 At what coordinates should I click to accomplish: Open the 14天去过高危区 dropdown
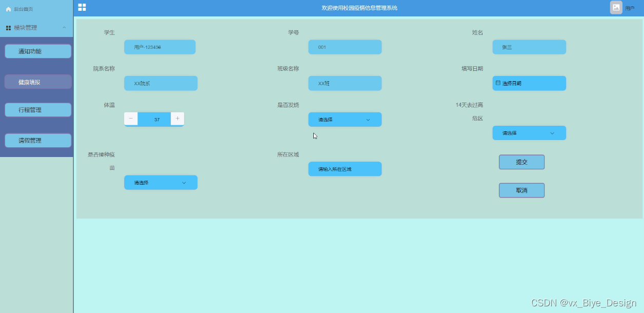pos(529,133)
